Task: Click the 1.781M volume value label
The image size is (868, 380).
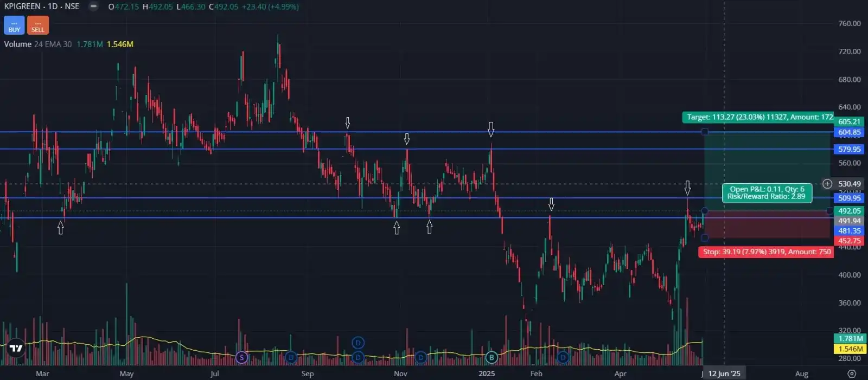Action: [850, 338]
